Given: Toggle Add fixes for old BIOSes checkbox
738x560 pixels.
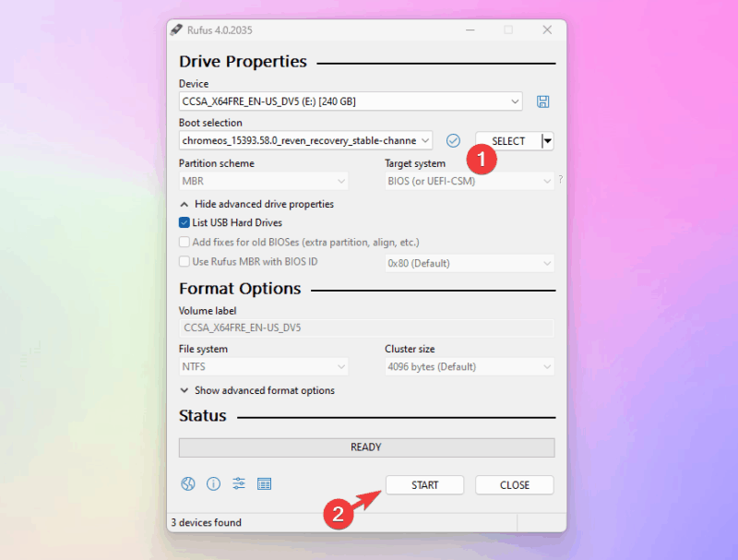Looking at the screenshot, I should point(184,242).
